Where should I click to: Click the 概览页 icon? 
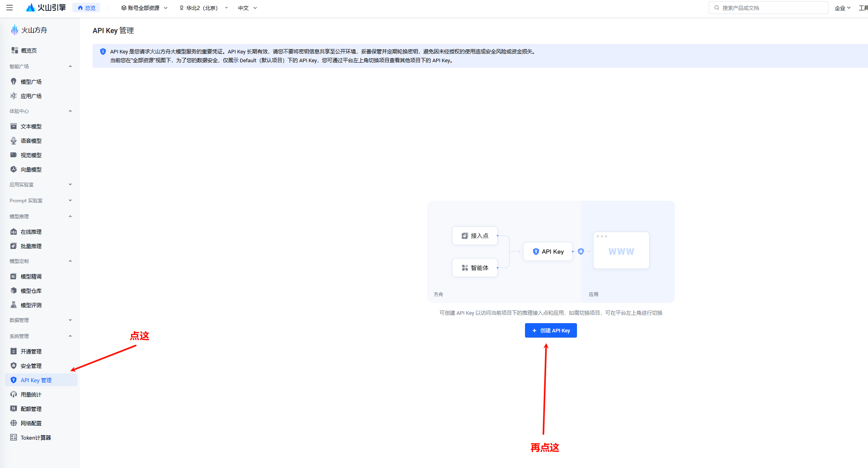[14, 50]
